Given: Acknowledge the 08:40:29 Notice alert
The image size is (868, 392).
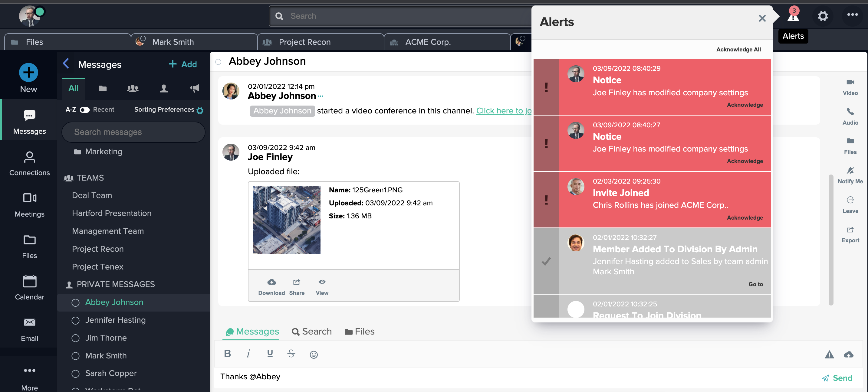Looking at the screenshot, I should [745, 105].
